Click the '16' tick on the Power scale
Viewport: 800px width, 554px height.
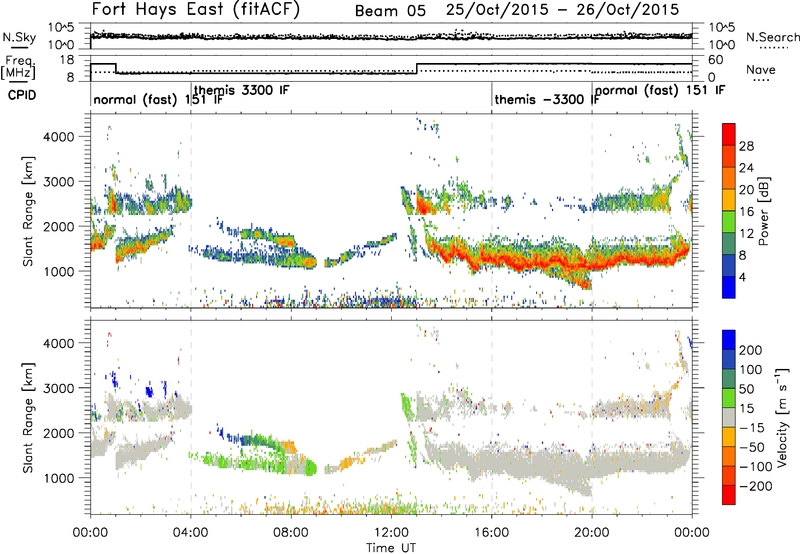746,212
